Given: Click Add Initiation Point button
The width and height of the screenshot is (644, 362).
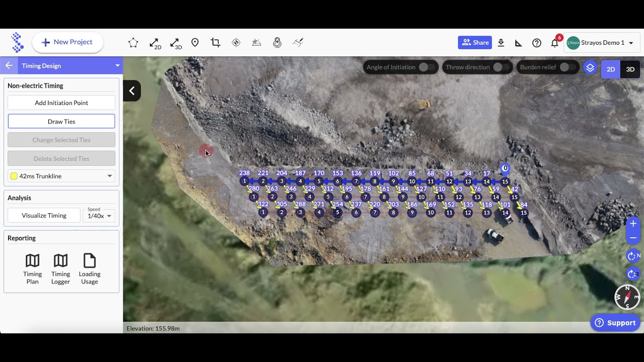Looking at the screenshot, I should (61, 103).
